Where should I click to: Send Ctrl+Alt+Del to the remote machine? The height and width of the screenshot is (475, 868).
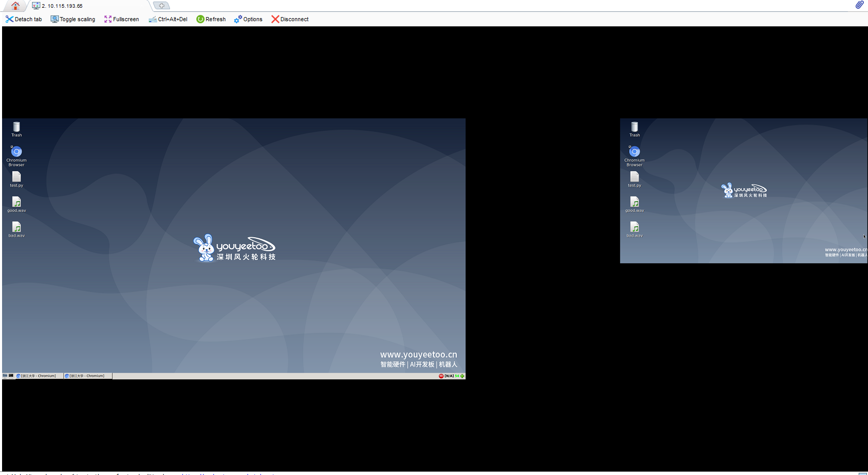168,19
